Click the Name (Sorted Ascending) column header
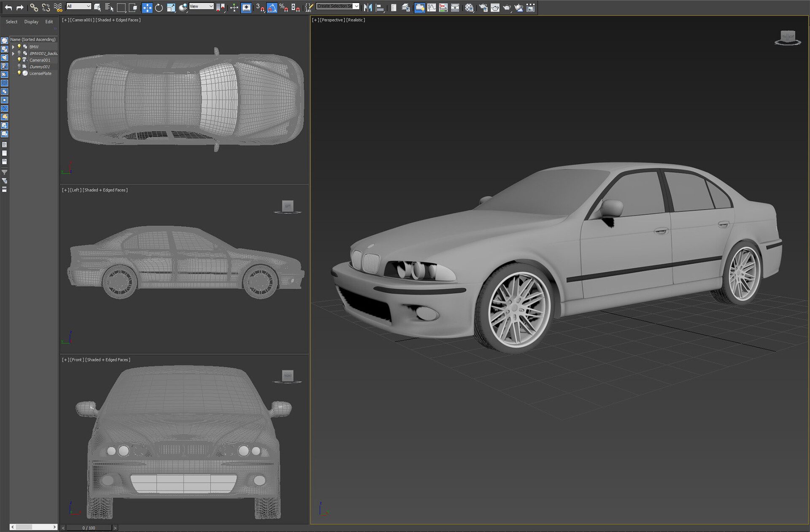Image resolution: width=810 pixels, height=532 pixels. click(33, 39)
